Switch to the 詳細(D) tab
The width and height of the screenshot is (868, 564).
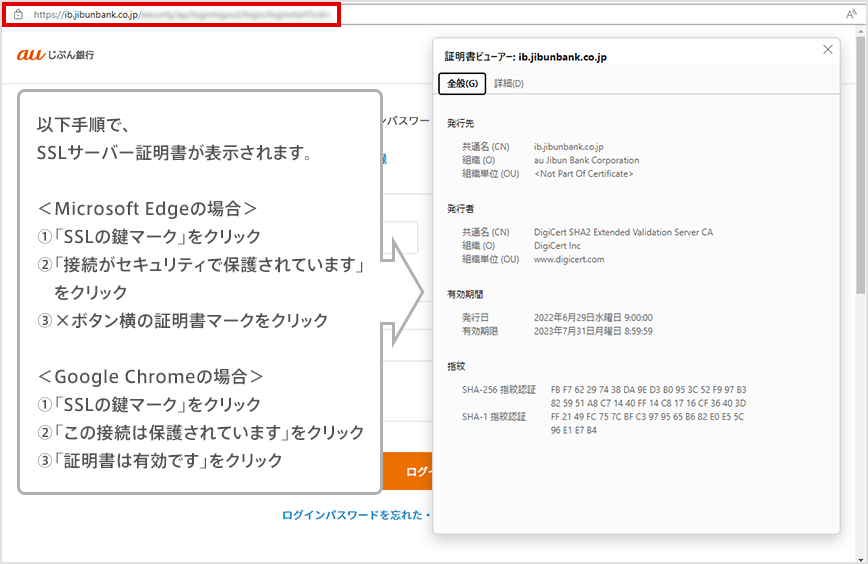tap(508, 84)
